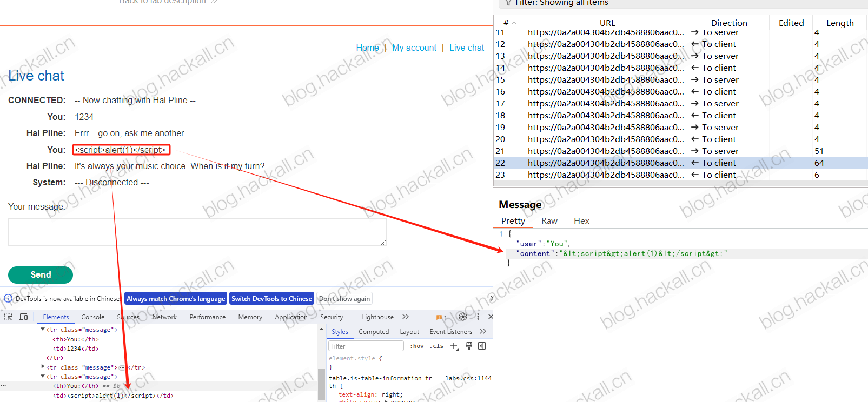Screen dimensions: 868x402
Task: Toggle :hov element state panel
Action: click(x=416, y=346)
